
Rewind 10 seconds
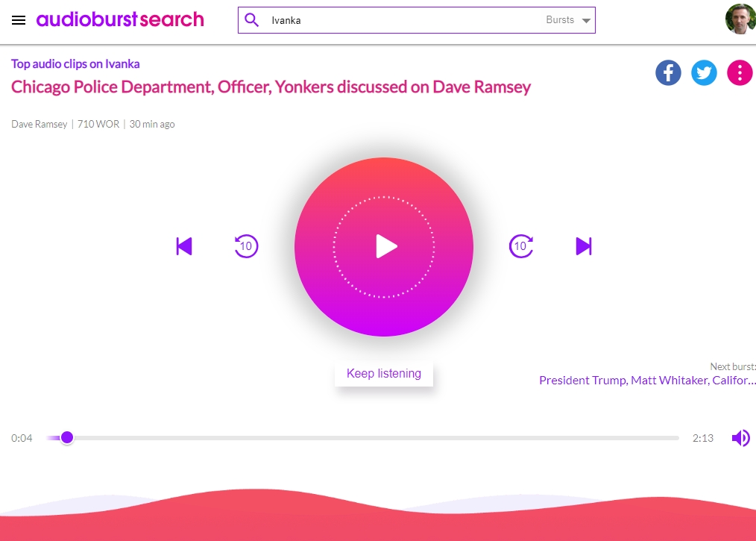click(246, 246)
